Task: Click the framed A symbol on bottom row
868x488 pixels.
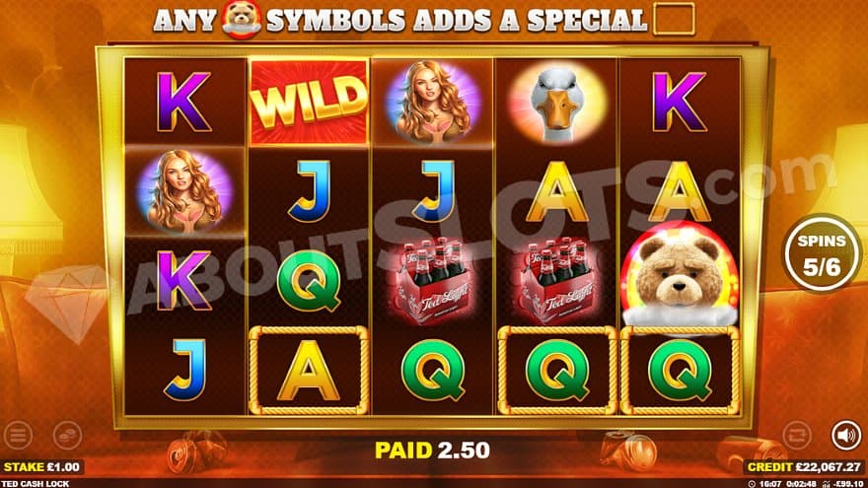Action: pos(309,370)
